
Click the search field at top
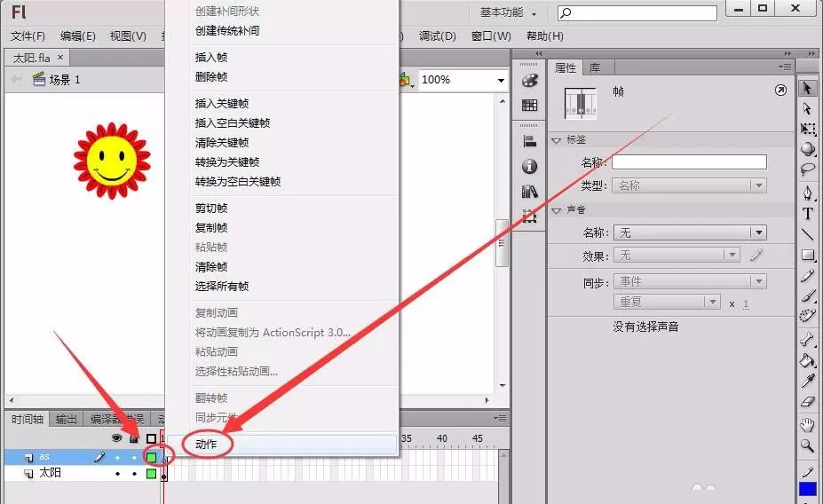pos(637,12)
